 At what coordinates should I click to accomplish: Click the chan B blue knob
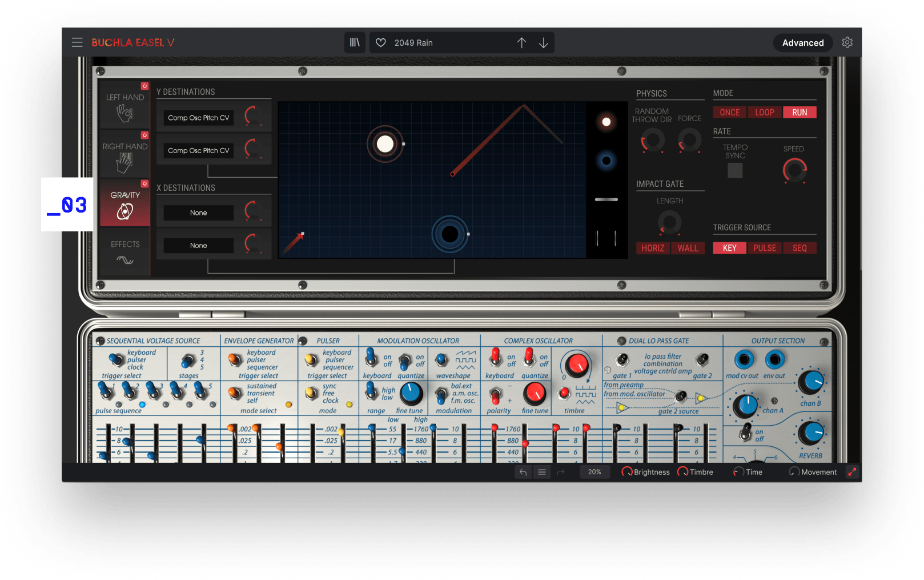(811, 383)
